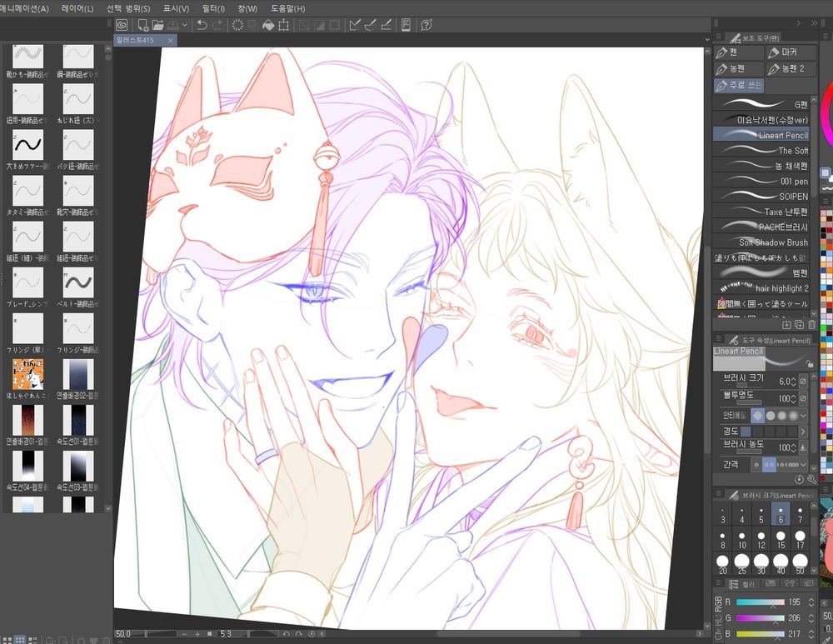Select the The Soft brush
The image size is (833, 644).
click(761, 150)
